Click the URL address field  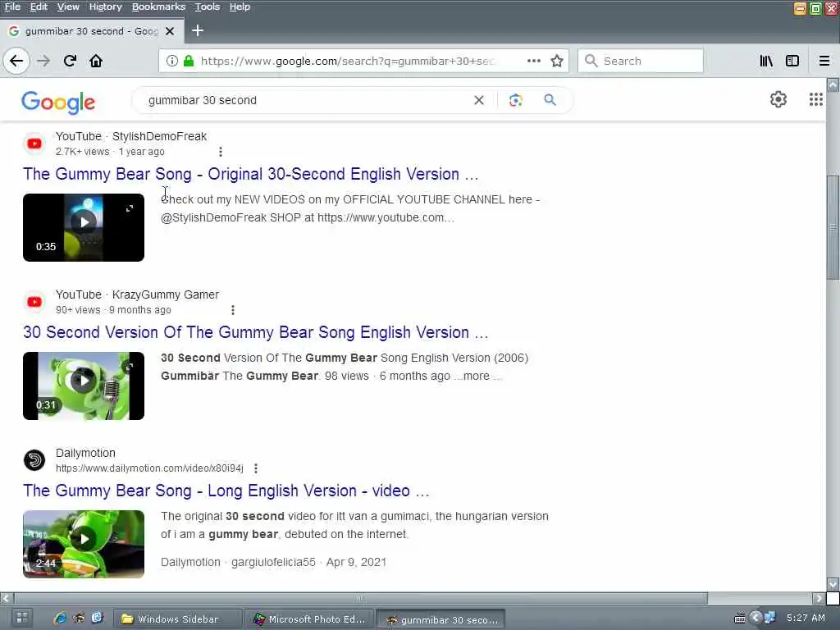click(348, 61)
